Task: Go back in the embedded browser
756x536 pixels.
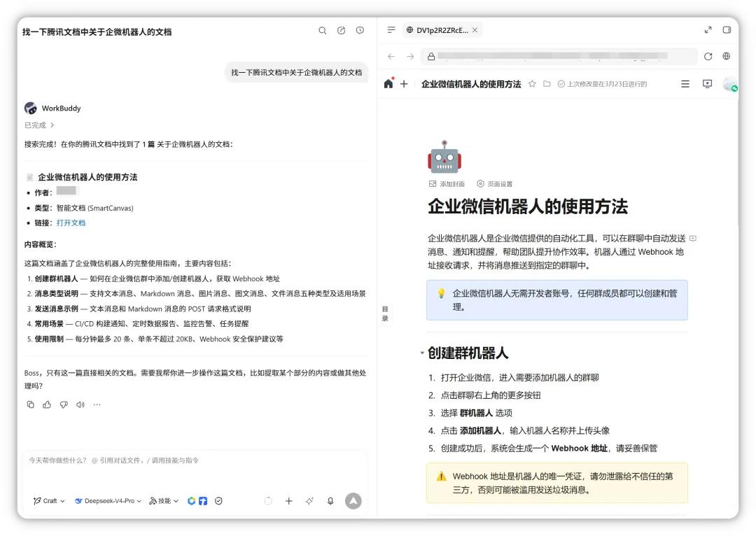Action: coord(391,57)
